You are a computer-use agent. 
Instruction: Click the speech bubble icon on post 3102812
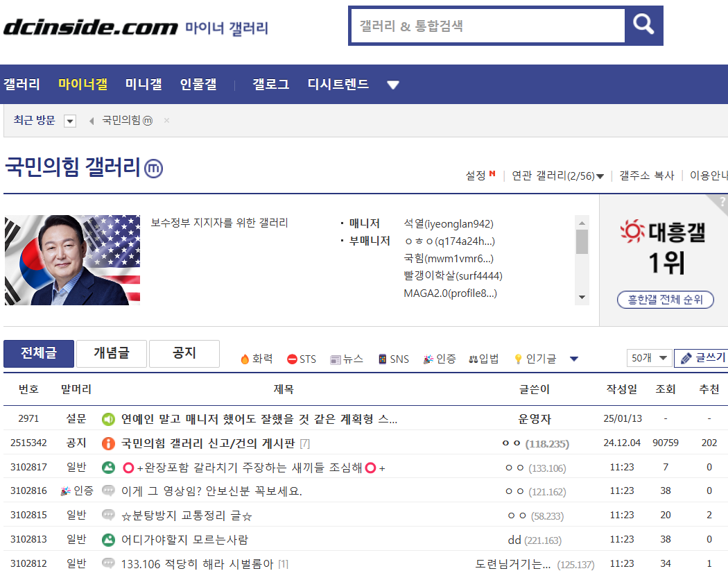click(108, 563)
